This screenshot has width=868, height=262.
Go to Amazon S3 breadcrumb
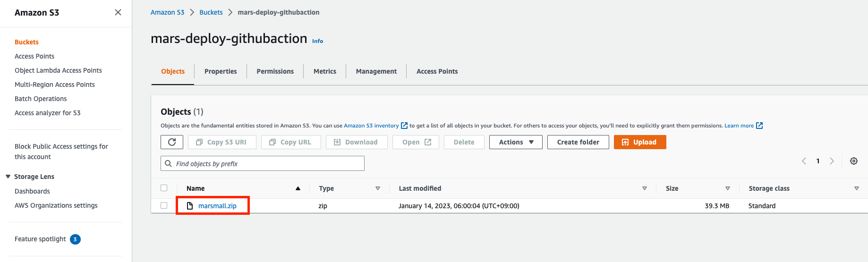[x=167, y=12]
